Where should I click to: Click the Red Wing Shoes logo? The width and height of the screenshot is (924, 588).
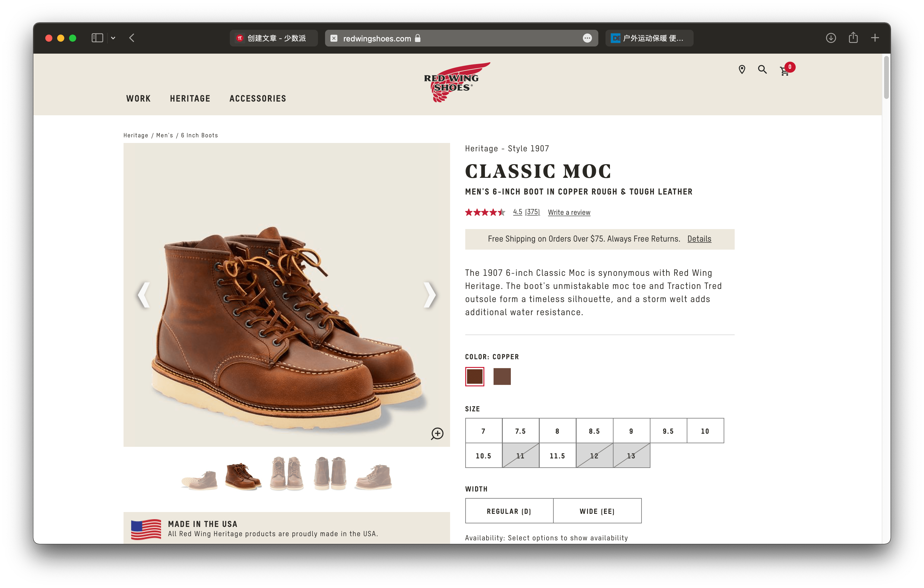click(x=456, y=82)
